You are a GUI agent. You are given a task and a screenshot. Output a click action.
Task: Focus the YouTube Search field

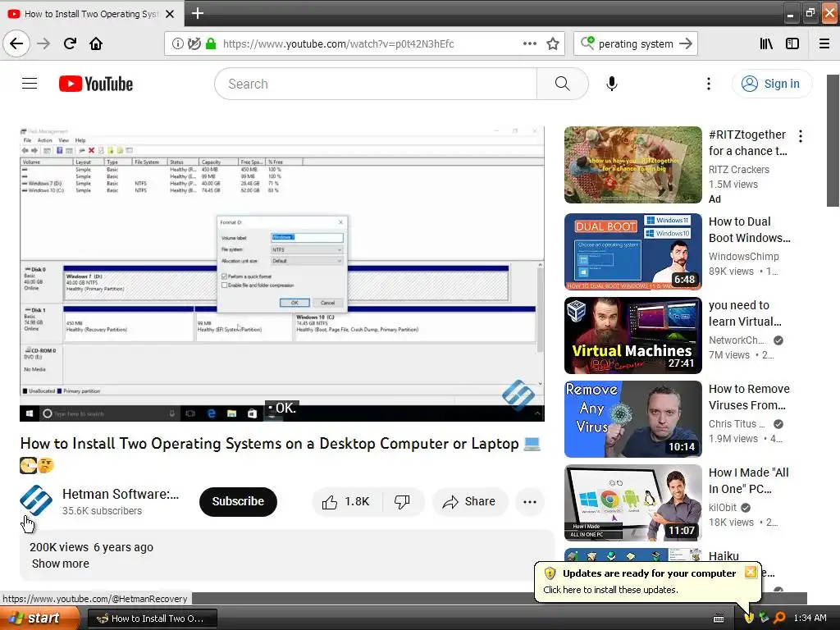[x=376, y=84]
